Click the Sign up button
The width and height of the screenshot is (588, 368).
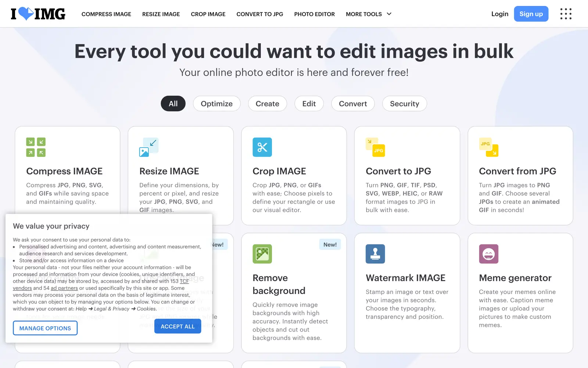coord(531,14)
